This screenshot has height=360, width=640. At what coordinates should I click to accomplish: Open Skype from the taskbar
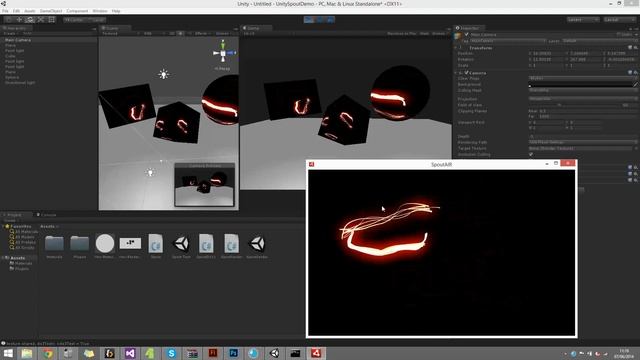click(171, 353)
